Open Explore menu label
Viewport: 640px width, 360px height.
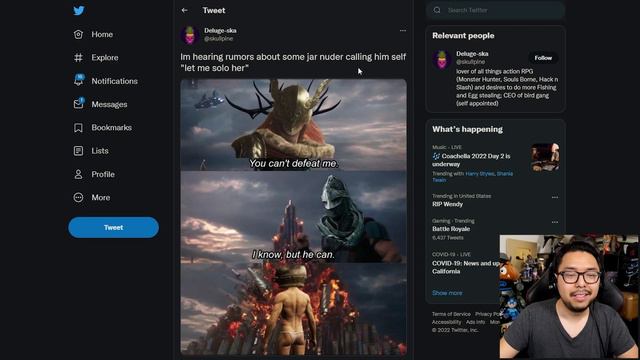(x=105, y=58)
